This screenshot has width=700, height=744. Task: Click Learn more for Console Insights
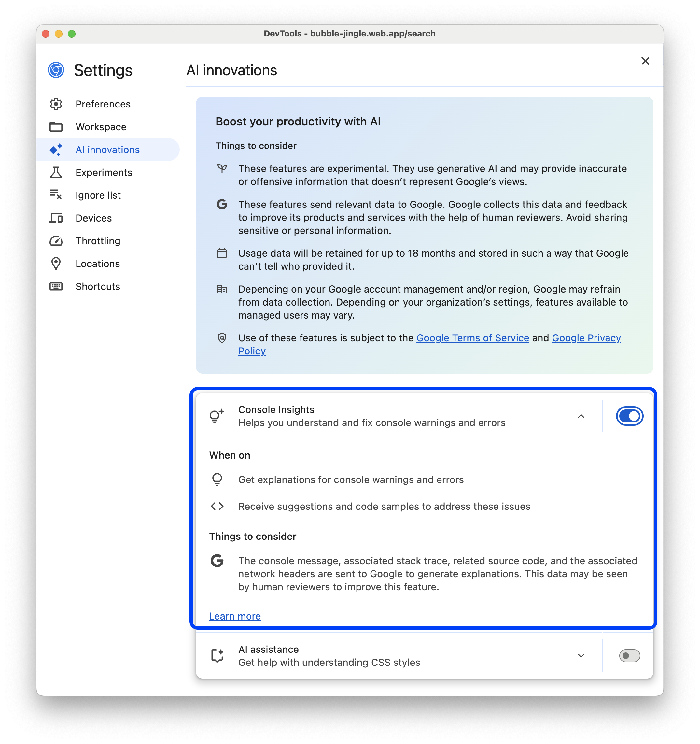(x=235, y=616)
